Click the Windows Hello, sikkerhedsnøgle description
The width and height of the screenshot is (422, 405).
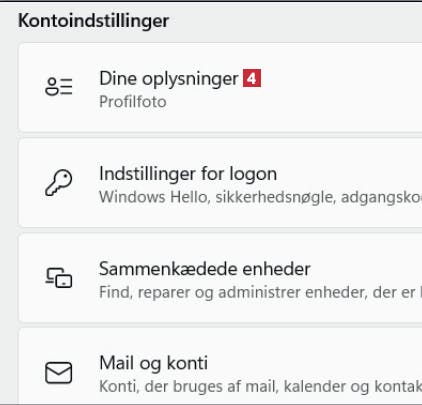(x=260, y=197)
